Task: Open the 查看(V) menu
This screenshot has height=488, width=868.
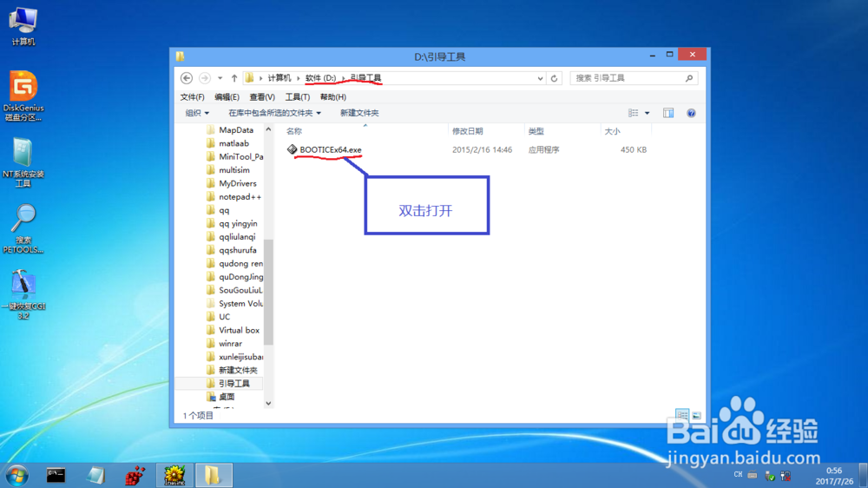Action: click(262, 97)
